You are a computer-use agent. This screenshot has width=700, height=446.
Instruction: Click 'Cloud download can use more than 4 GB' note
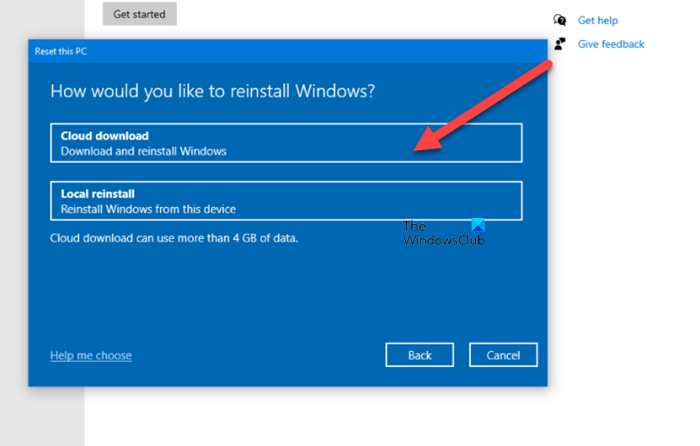(x=174, y=238)
